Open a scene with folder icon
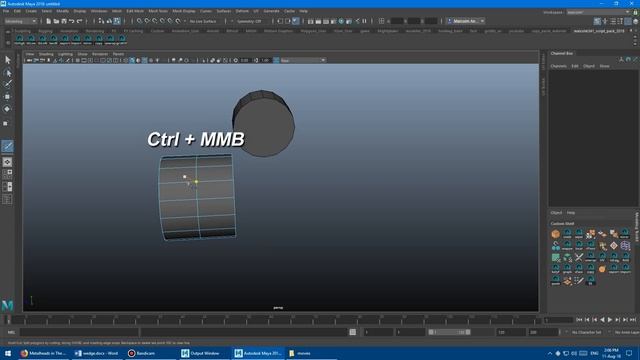640x360 pixels. (x=56, y=21)
